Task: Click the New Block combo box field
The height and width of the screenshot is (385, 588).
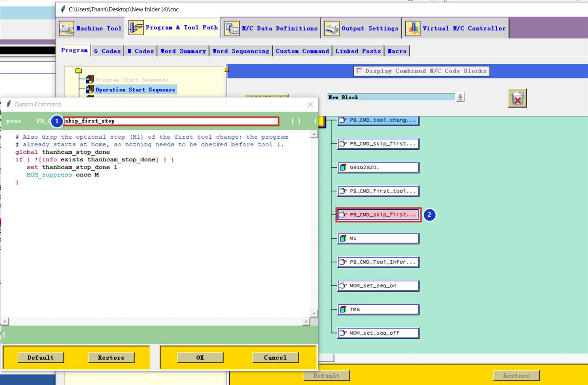Action: pyautogui.click(x=391, y=97)
